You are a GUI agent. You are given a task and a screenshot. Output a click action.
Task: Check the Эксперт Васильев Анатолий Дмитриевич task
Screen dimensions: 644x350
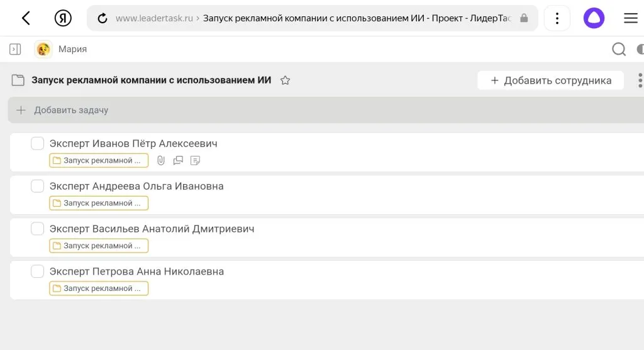click(x=37, y=229)
